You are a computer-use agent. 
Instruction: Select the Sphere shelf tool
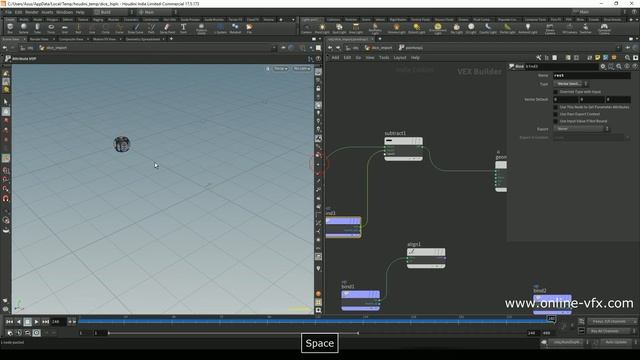(x=24, y=28)
